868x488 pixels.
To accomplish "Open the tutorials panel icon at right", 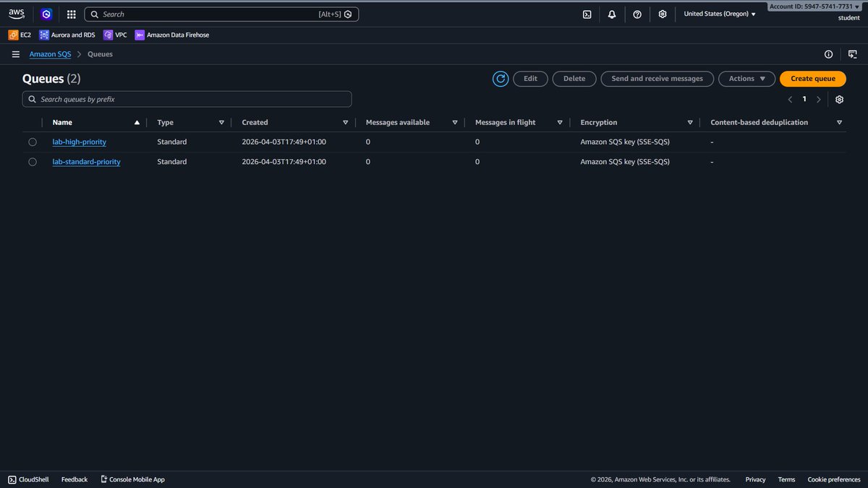I will coord(853,54).
